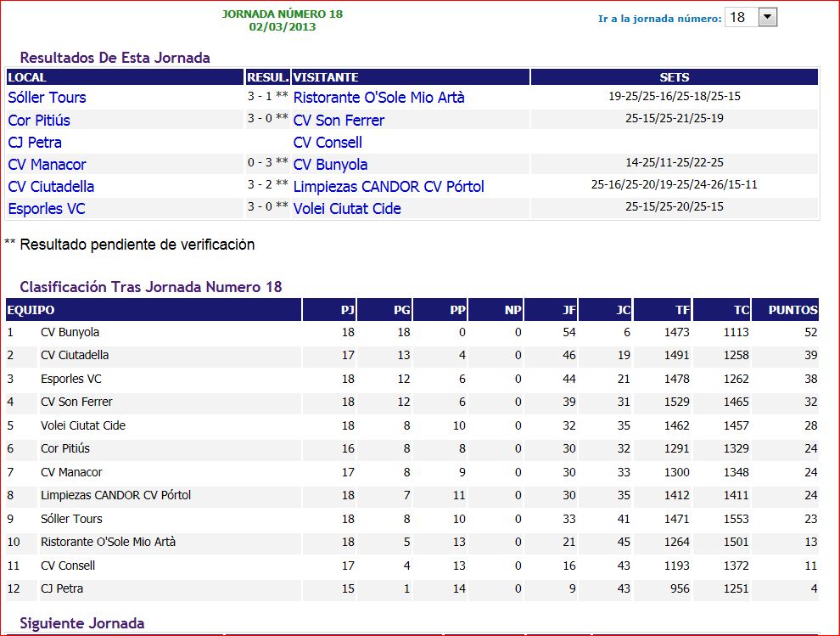Click the Resultados De Esta Jornada heading
Image resolution: width=840 pixels, height=636 pixels.
(x=115, y=58)
